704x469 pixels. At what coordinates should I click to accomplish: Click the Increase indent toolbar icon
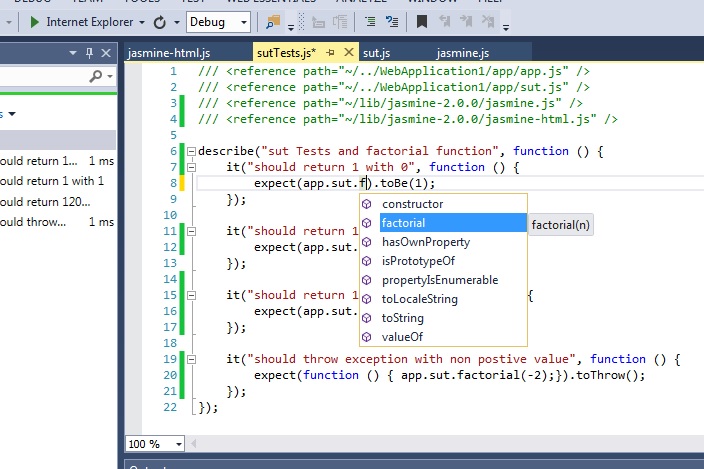(392, 22)
